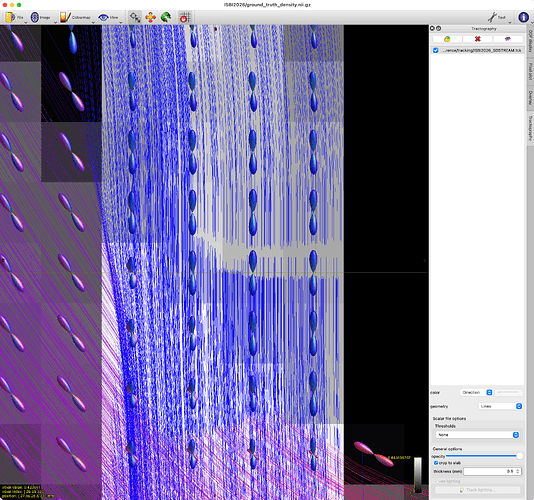
Task: Select the green rotate tool
Action: click(166, 17)
